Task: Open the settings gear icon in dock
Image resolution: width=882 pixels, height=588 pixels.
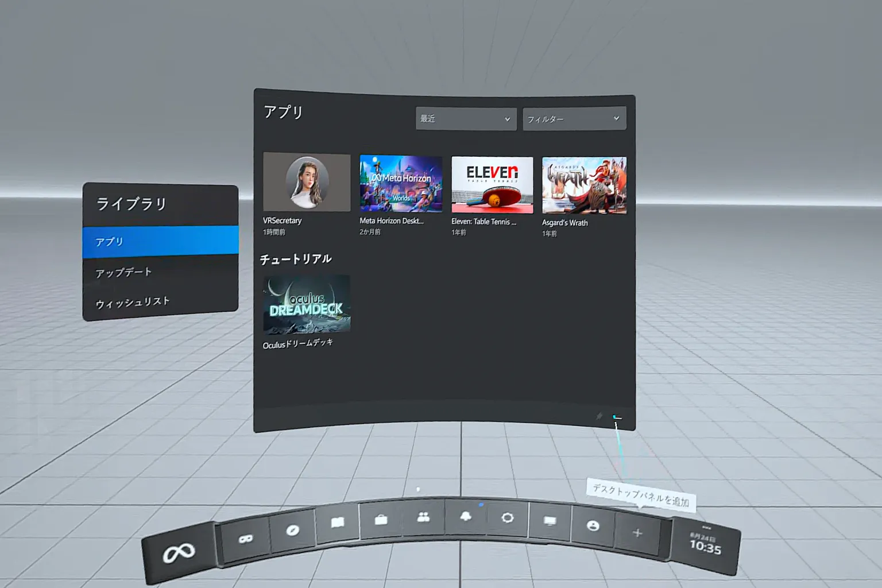Action: coord(508,518)
